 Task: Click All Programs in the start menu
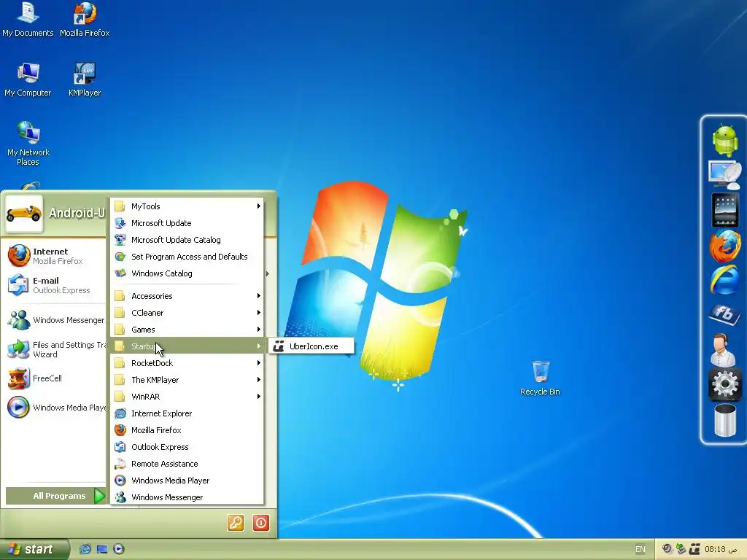pyautogui.click(x=55, y=496)
